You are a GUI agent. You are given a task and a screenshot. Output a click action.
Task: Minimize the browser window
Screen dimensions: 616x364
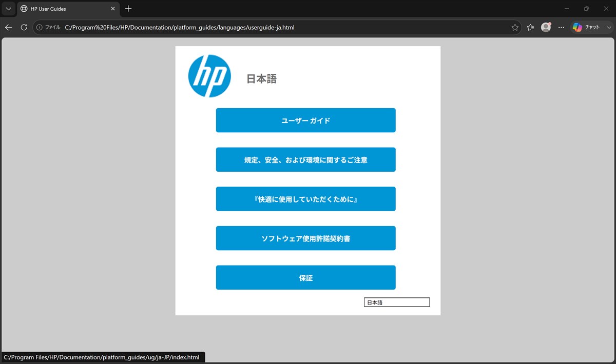click(x=567, y=9)
